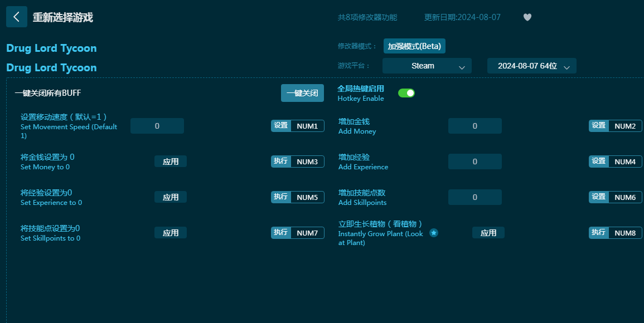Focus the Add Skillpoints input box
The height and width of the screenshot is (323, 644).
point(475,197)
